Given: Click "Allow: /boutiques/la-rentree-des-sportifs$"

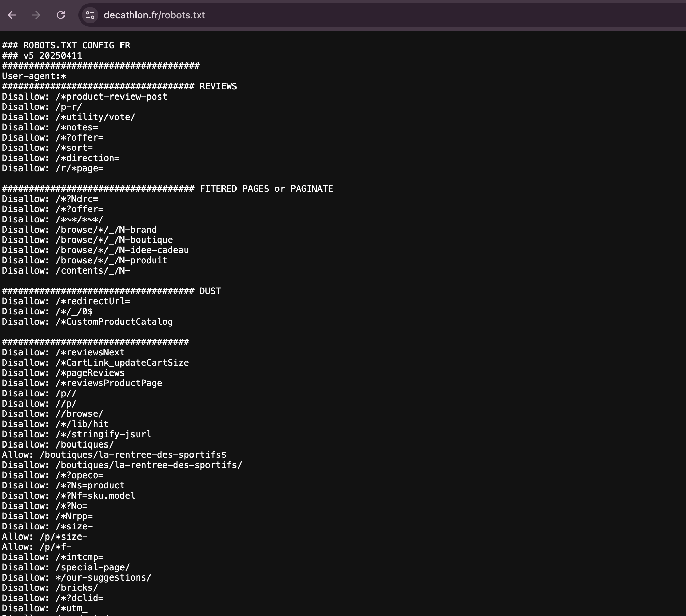Looking at the screenshot, I should [114, 455].
